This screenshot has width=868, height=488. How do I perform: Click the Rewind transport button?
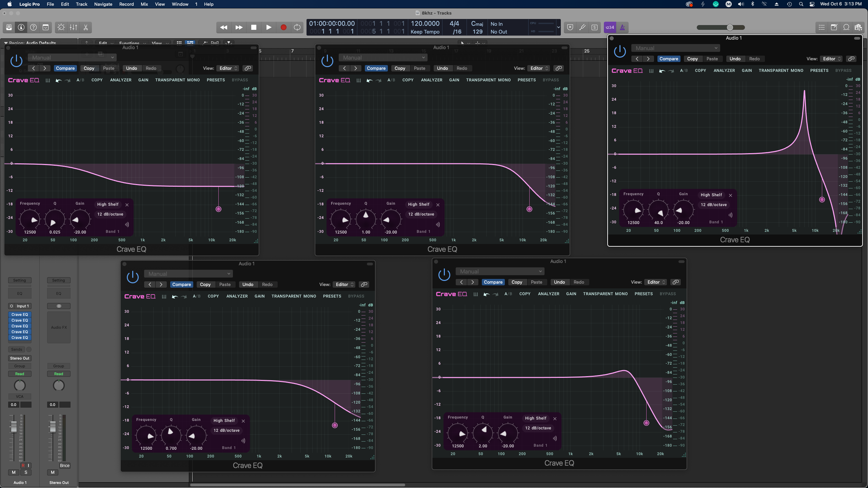pos(224,27)
